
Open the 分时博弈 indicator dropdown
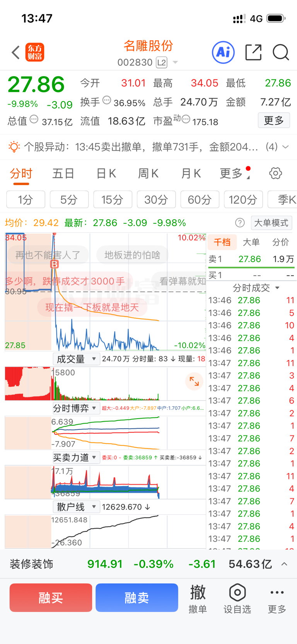coord(76,408)
